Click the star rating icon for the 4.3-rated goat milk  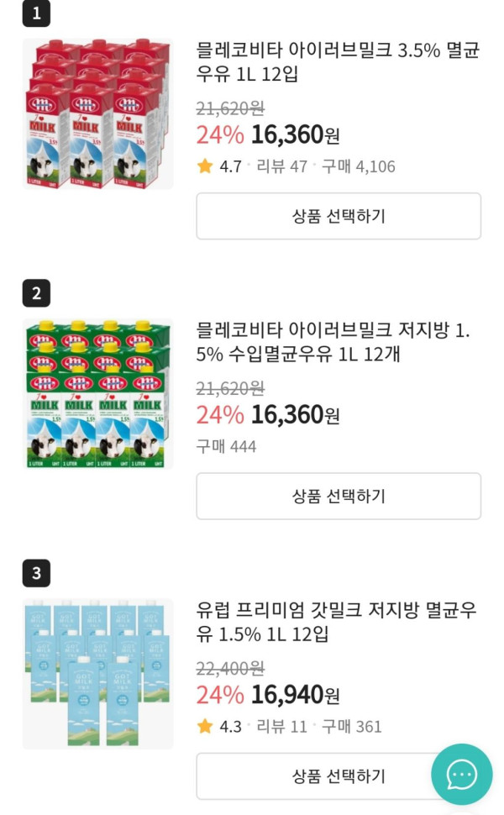coord(205,726)
